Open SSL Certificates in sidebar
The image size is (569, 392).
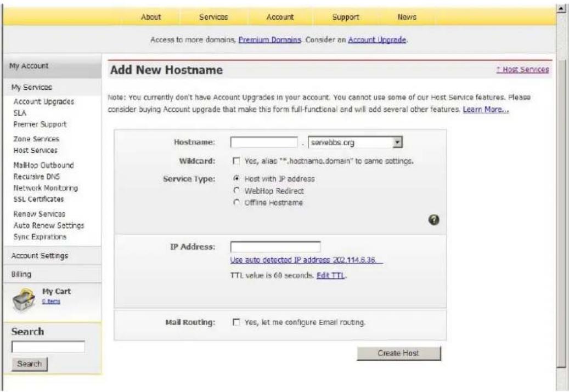(38, 199)
